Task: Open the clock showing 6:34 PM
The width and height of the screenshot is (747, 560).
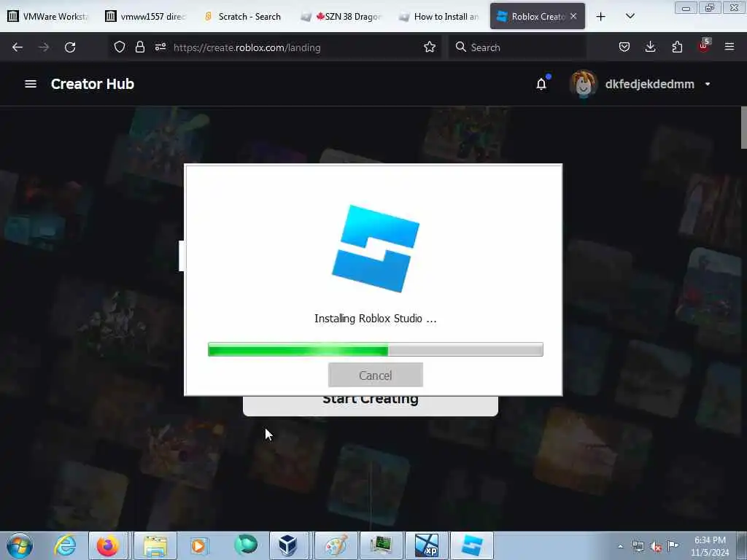Action: point(710,546)
